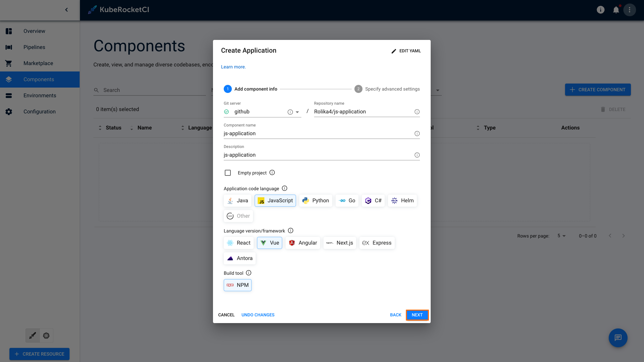Click the BACK button
The image size is (644, 362).
tap(395, 315)
